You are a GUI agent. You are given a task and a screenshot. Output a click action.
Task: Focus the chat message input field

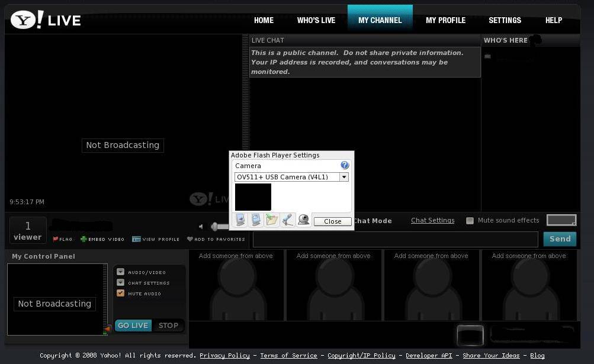(396, 239)
